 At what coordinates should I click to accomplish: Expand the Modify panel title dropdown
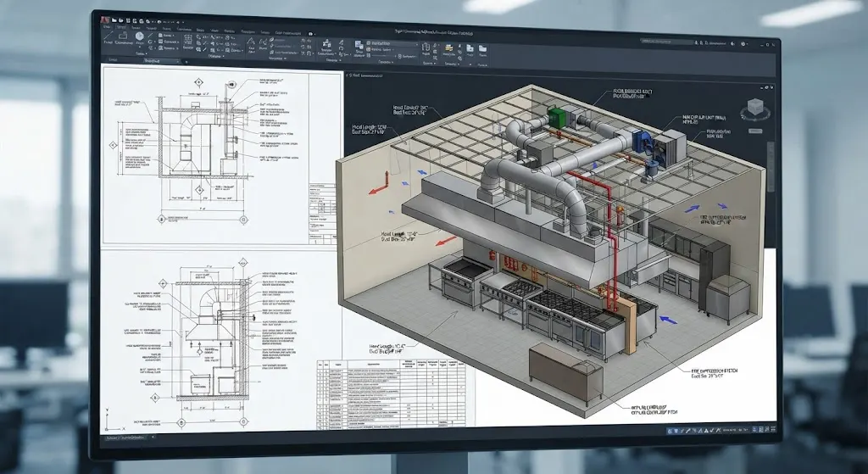coord(216,56)
